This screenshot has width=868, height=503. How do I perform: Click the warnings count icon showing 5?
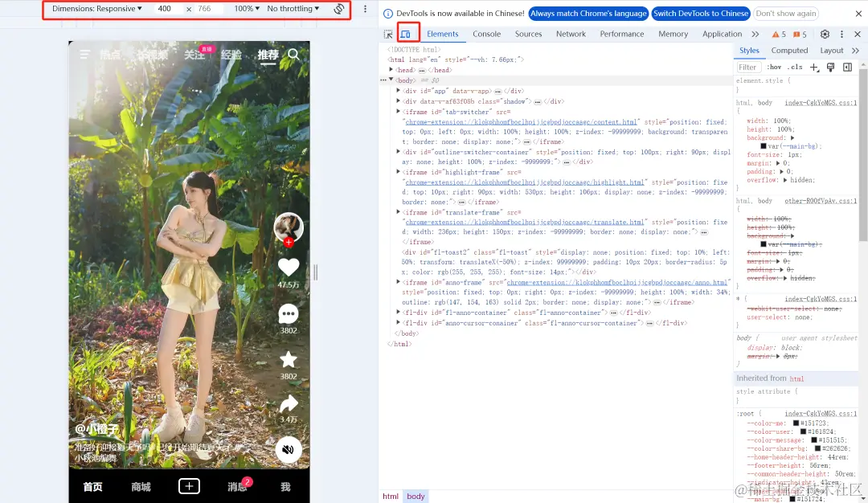coord(779,35)
